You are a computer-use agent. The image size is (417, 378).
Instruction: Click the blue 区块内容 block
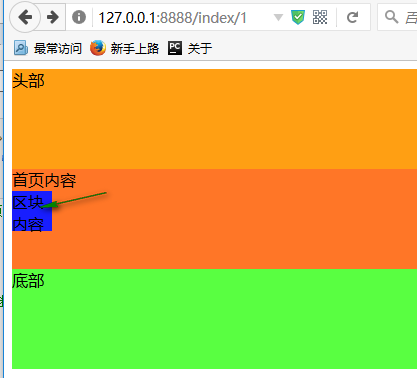click(x=32, y=211)
